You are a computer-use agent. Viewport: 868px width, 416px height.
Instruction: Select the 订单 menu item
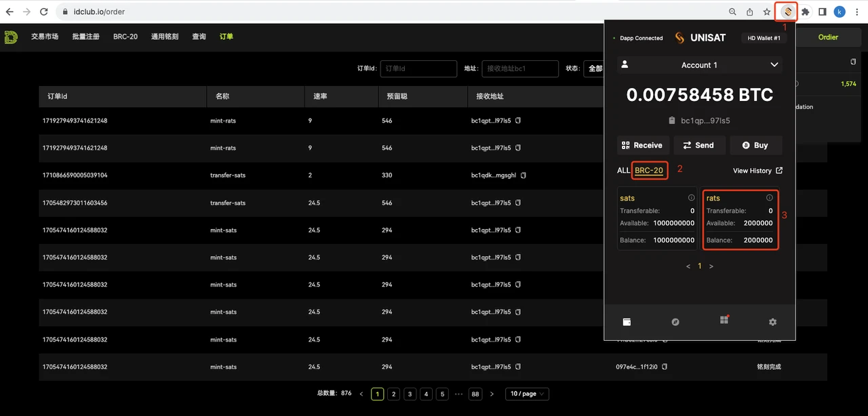click(226, 37)
